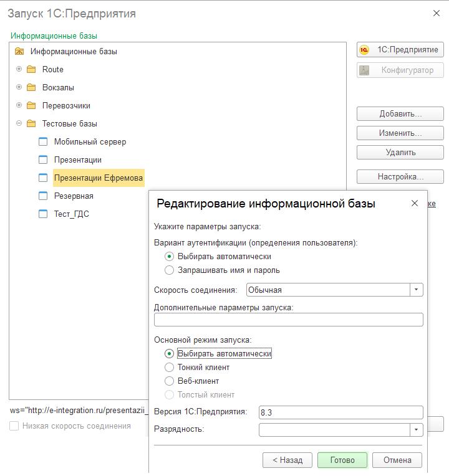Click the Тест_ГДС database icon
Image resolution: width=449 pixels, height=476 pixels.
(43, 214)
